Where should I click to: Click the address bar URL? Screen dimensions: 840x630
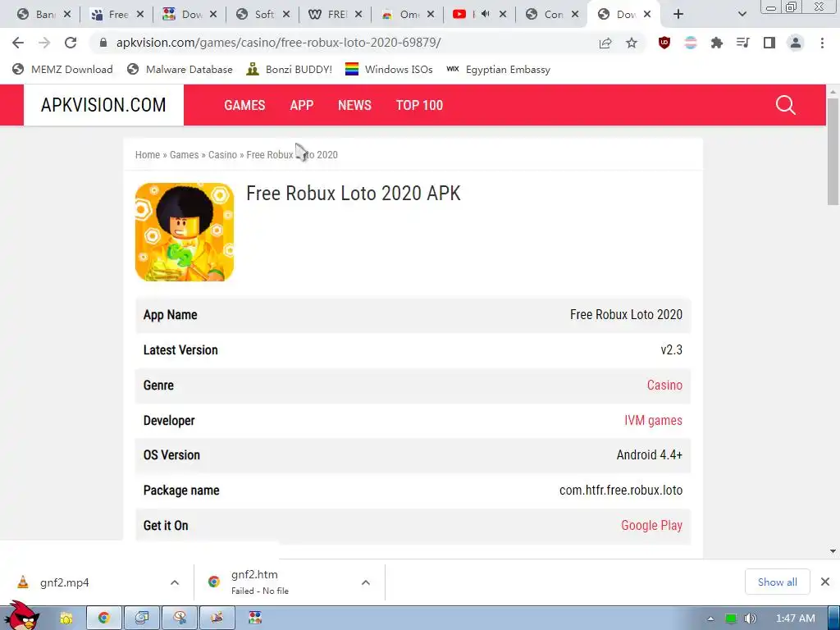[x=279, y=43]
